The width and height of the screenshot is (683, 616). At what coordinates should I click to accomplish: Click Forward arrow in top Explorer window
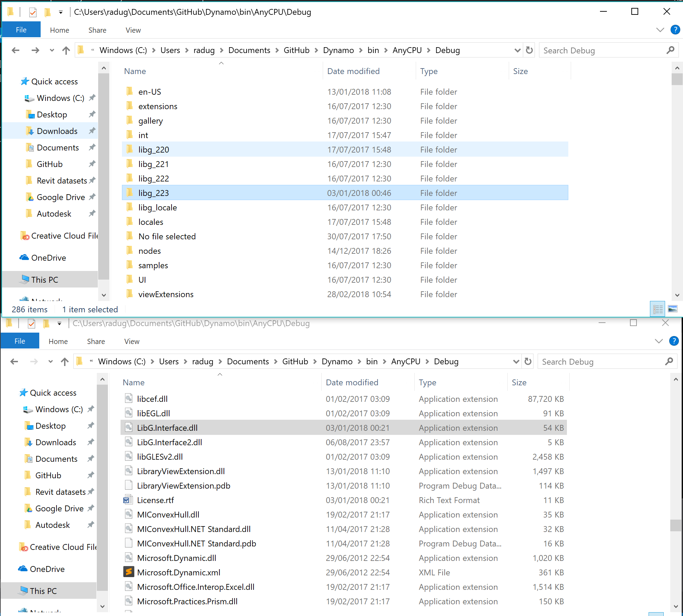[35, 50]
